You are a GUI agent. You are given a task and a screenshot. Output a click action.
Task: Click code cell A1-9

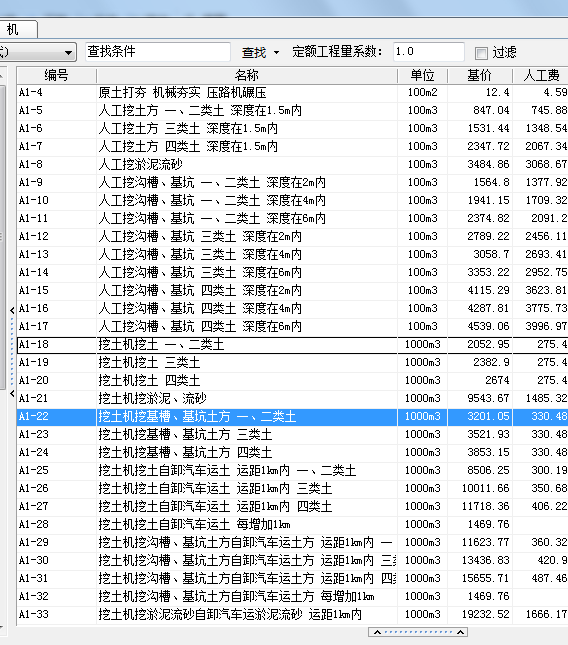coord(57,183)
